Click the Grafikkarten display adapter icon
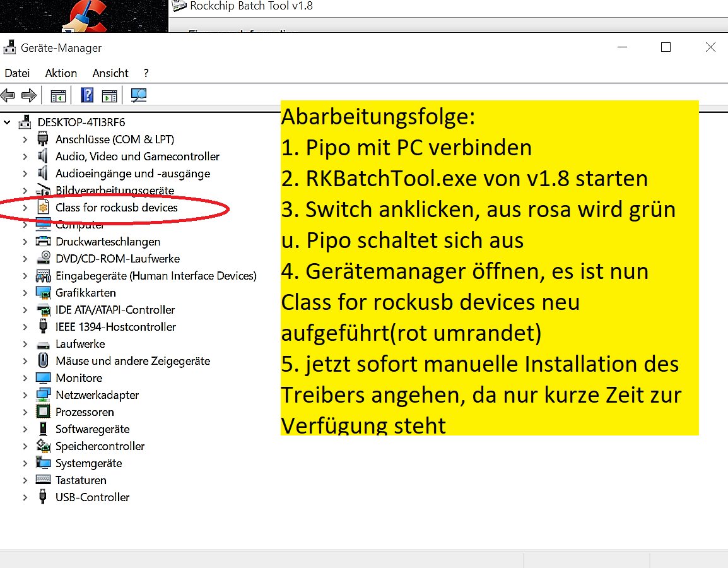Screen dimensions: 728x568 (x=43, y=293)
